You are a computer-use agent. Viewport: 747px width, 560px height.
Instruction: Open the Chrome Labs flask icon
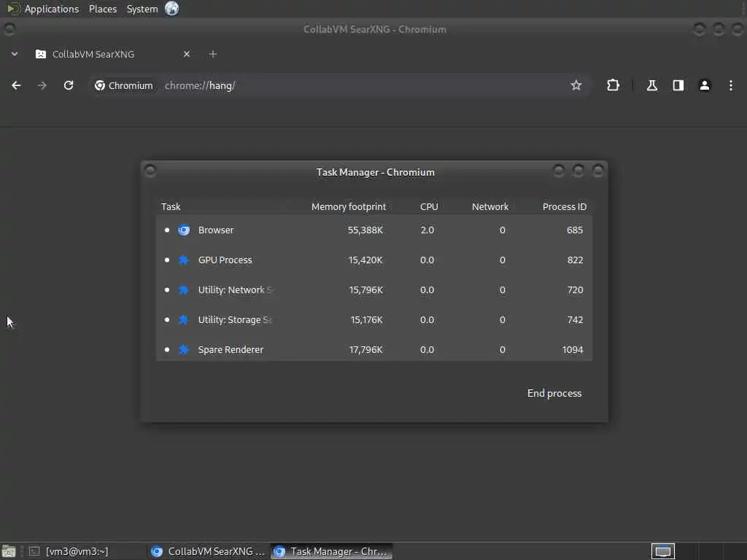tap(651, 85)
